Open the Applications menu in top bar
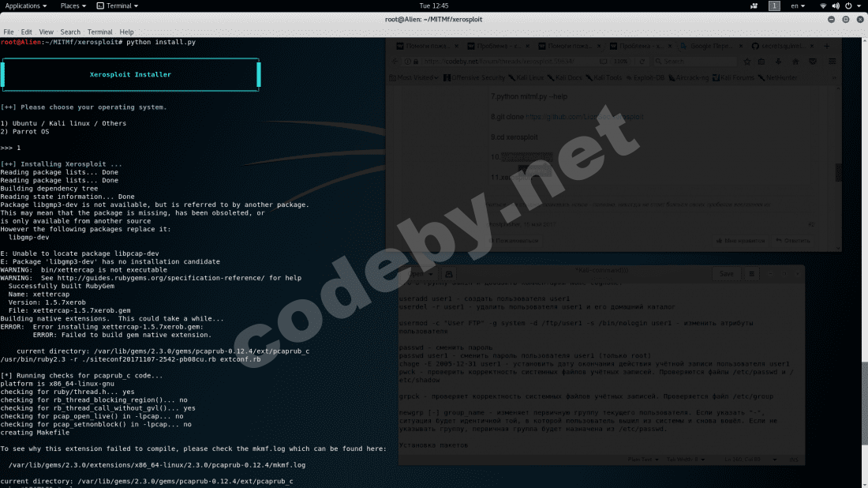 tap(25, 6)
